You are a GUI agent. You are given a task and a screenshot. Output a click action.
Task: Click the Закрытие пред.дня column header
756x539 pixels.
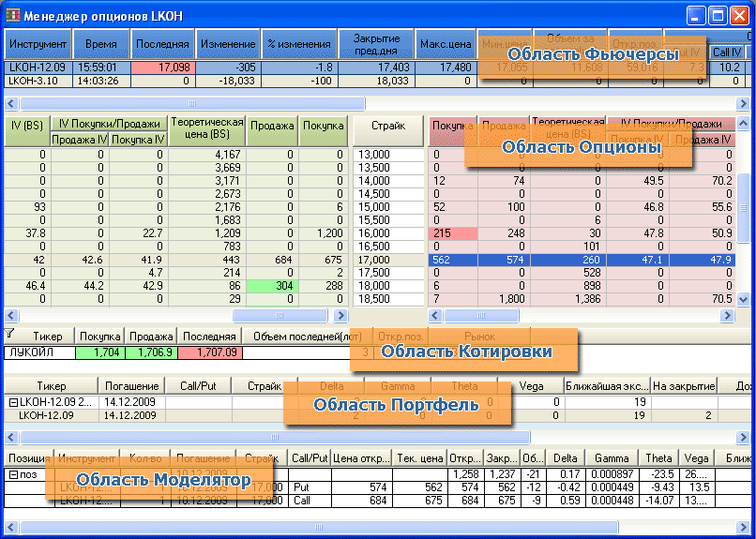[x=376, y=44]
